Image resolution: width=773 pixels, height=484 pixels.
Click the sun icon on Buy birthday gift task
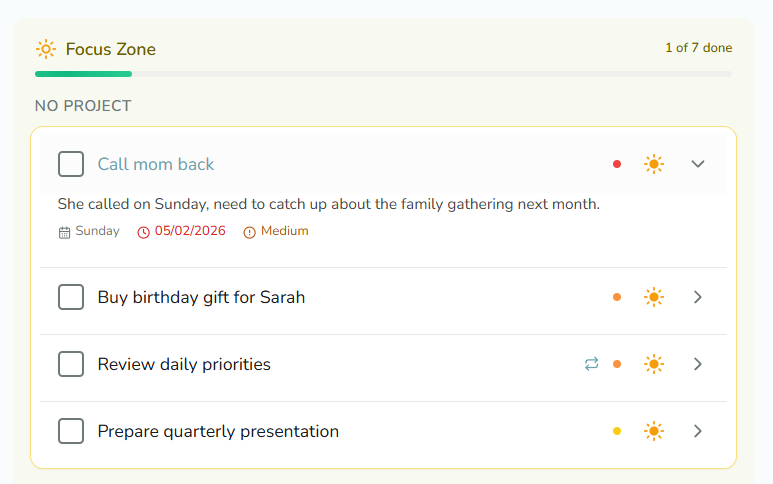coord(654,297)
